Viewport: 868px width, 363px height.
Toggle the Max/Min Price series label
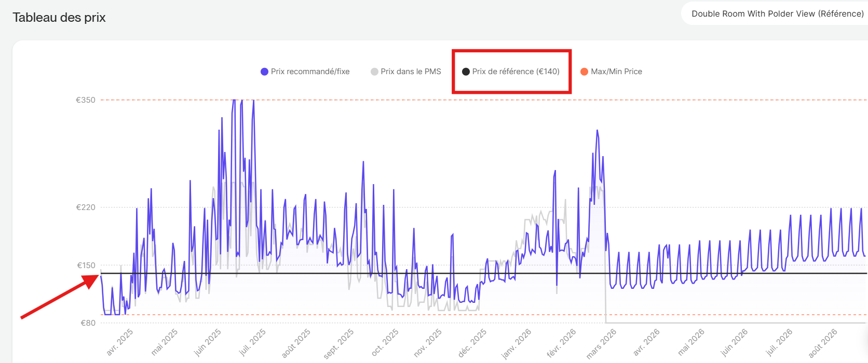tap(616, 72)
